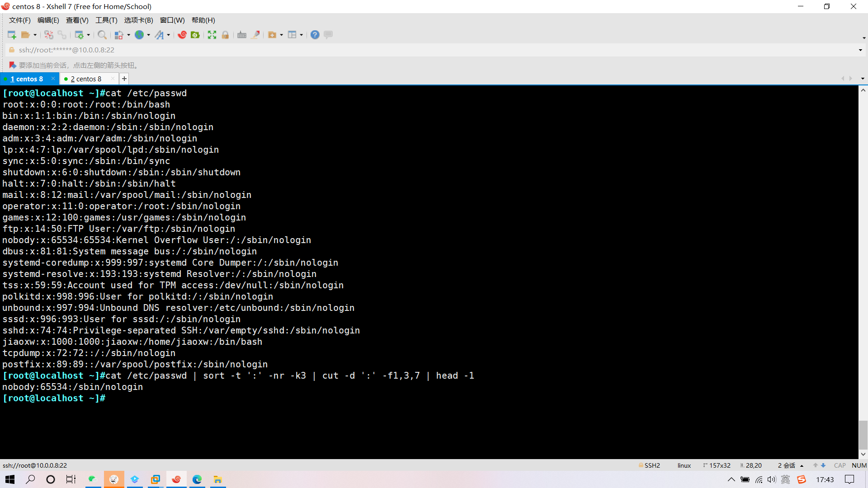Click the bookmark arrow to add session
Viewport: 868px width, 488px height.
[x=13, y=66]
